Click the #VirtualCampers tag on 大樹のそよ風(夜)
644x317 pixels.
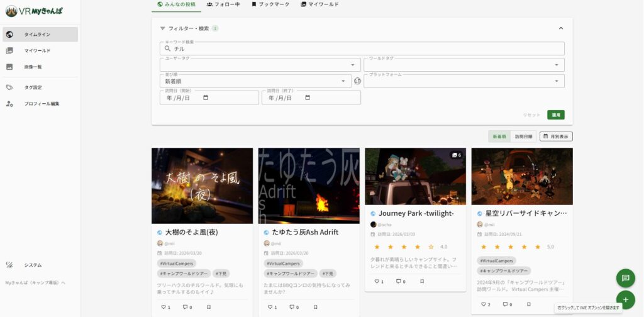pyautogui.click(x=177, y=264)
